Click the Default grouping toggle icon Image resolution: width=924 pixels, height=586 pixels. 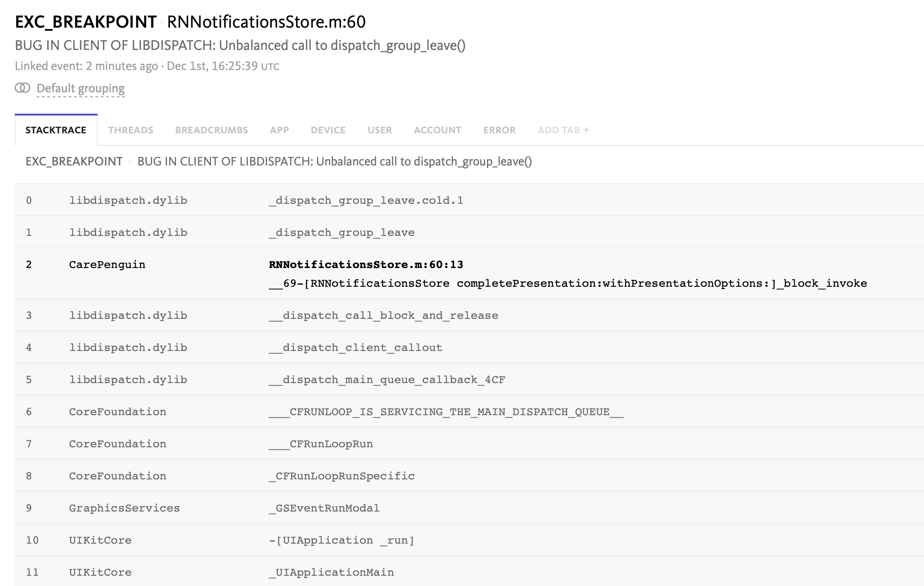(x=22, y=88)
